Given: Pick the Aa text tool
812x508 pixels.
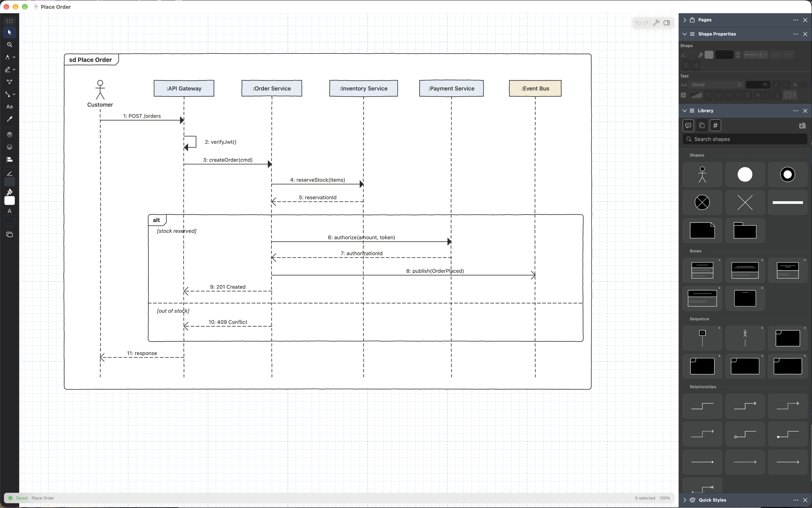Looking at the screenshot, I should tap(9, 107).
